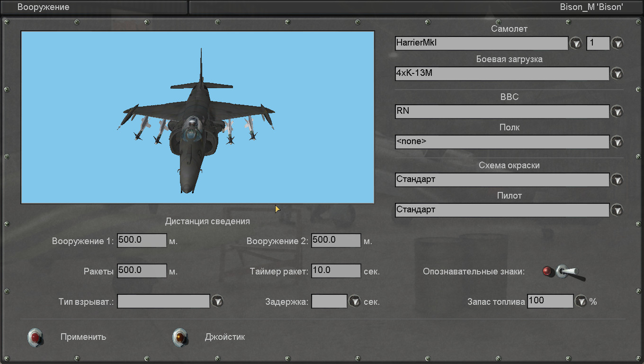Expand the Пилот dropdown arrow
The height and width of the screenshot is (364, 644).
coord(617,210)
